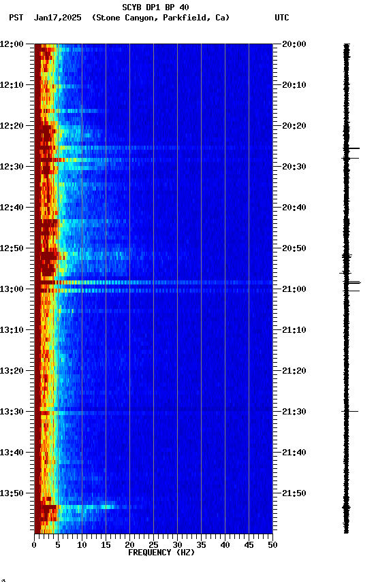Click the 45 Hz frequency axis label
Image resolution: width=376 pixels, height=588 pixels.
coord(249,545)
